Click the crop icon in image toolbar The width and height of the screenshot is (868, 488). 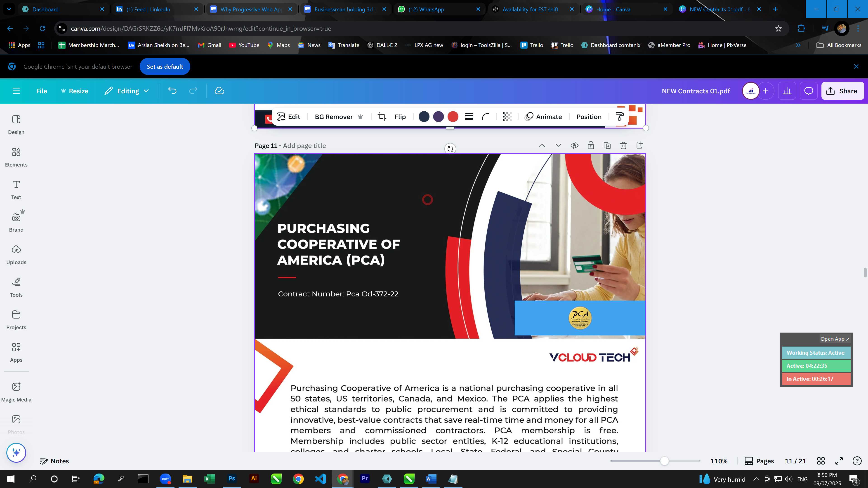coord(382,117)
